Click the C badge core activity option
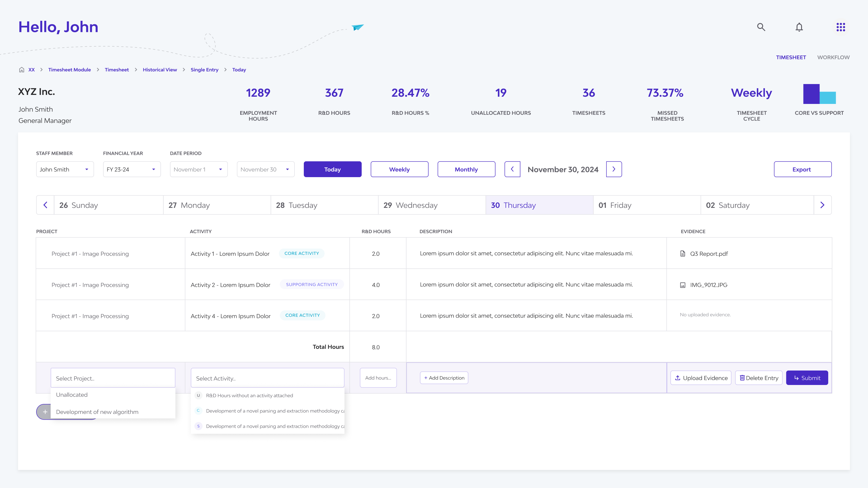The image size is (868, 488). tap(198, 411)
